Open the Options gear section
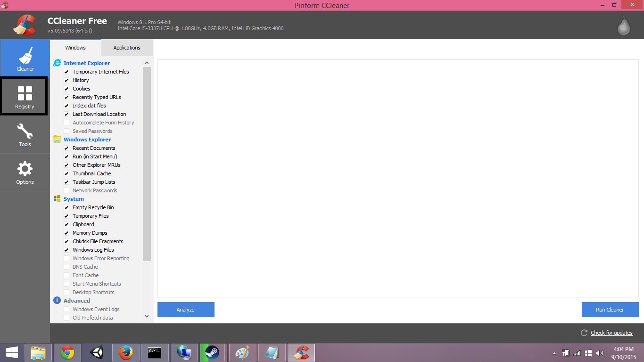 25,172
